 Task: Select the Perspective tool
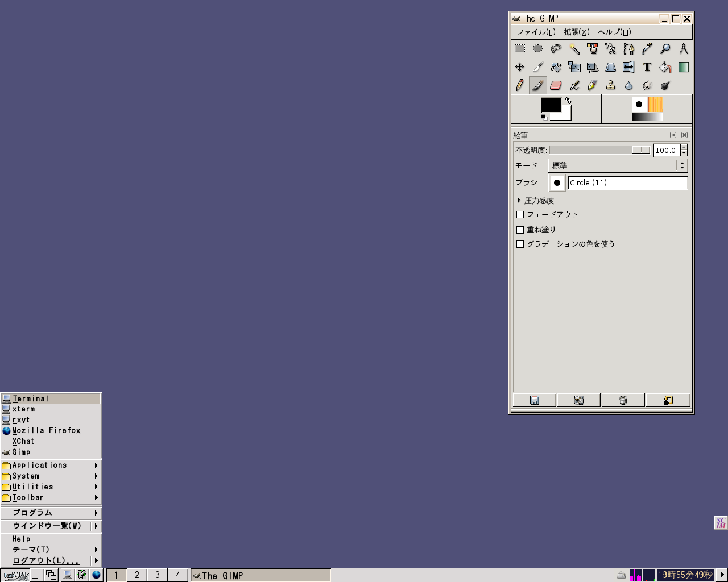click(x=611, y=67)
